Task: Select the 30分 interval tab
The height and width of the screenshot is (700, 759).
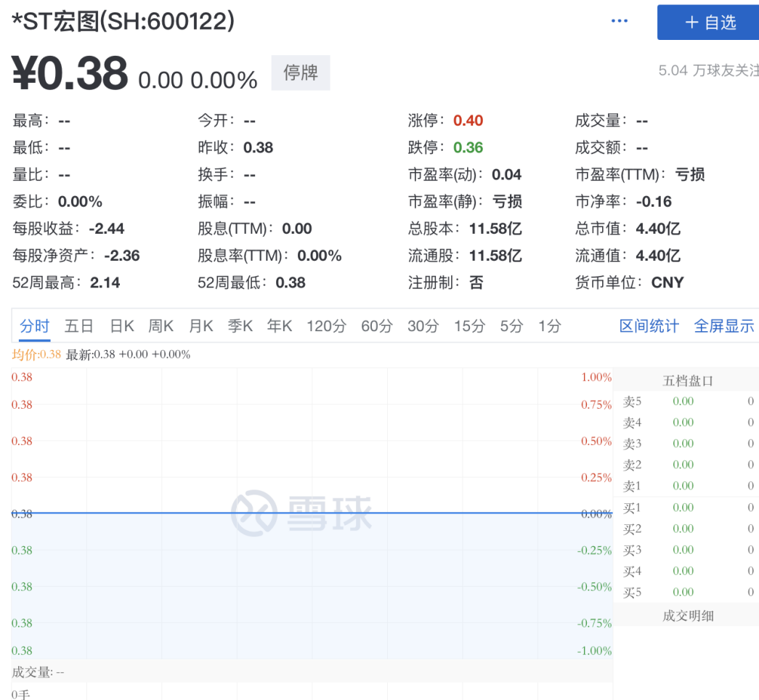Action: (x=423, y=326)
